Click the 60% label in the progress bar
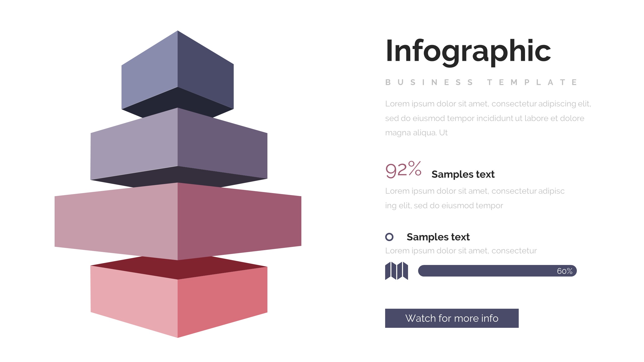The height and width of the screenshot is (362, 644). [x=565, y=271]
